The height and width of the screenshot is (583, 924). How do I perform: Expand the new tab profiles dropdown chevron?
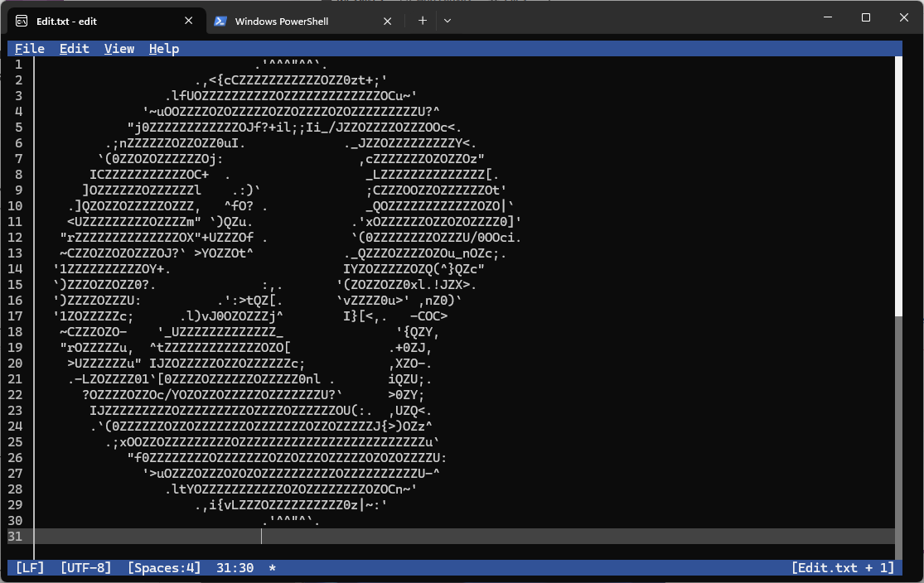(x=447, y=21)
